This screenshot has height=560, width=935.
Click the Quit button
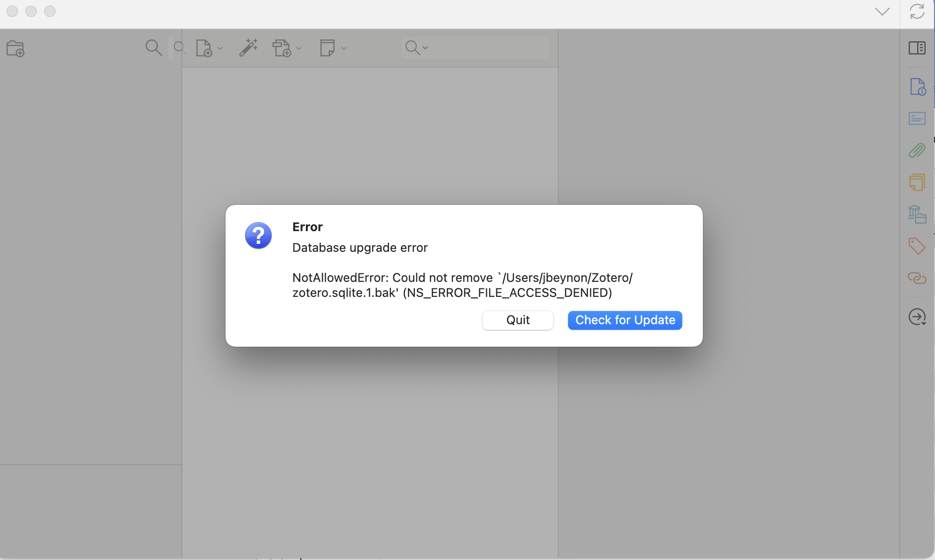(518, 320)
